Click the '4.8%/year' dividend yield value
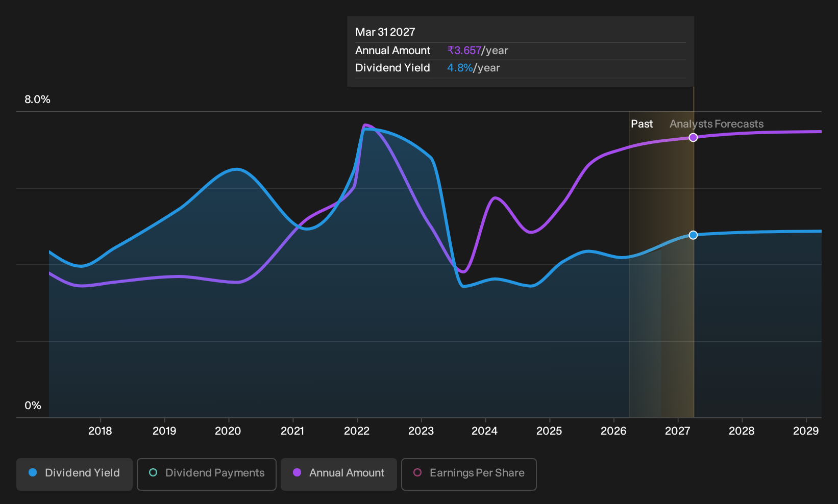Screen dimensions: 838x504 [x=474, y=68]
